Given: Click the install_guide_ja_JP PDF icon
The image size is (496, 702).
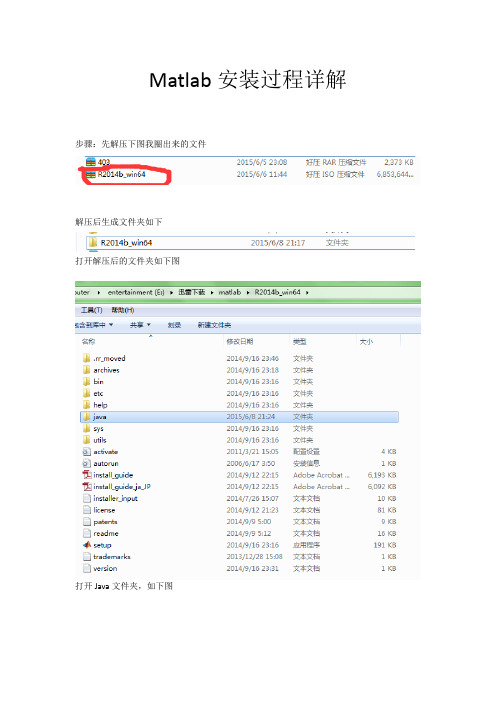Looking at the screenshot, I should coord(87,487).
